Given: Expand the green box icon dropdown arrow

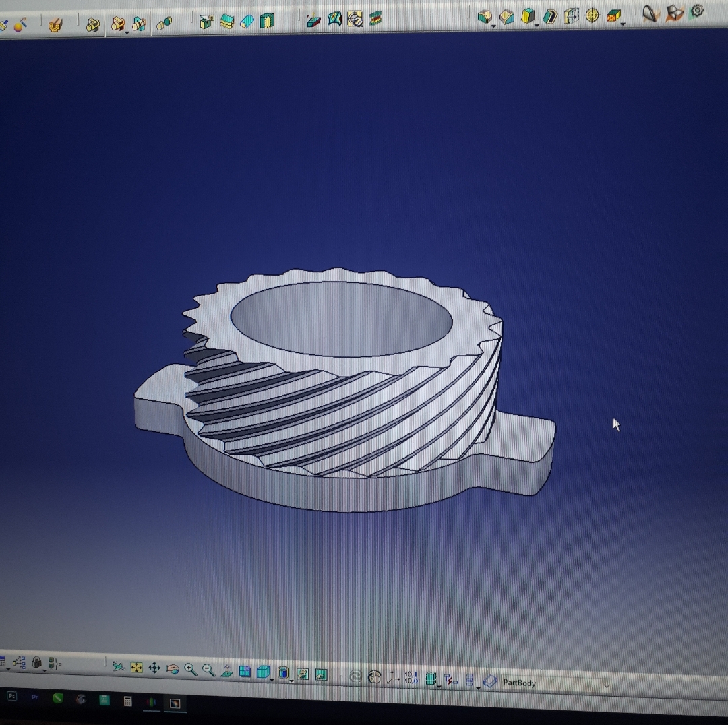Looking at the screenshot, I should [439, 687].
